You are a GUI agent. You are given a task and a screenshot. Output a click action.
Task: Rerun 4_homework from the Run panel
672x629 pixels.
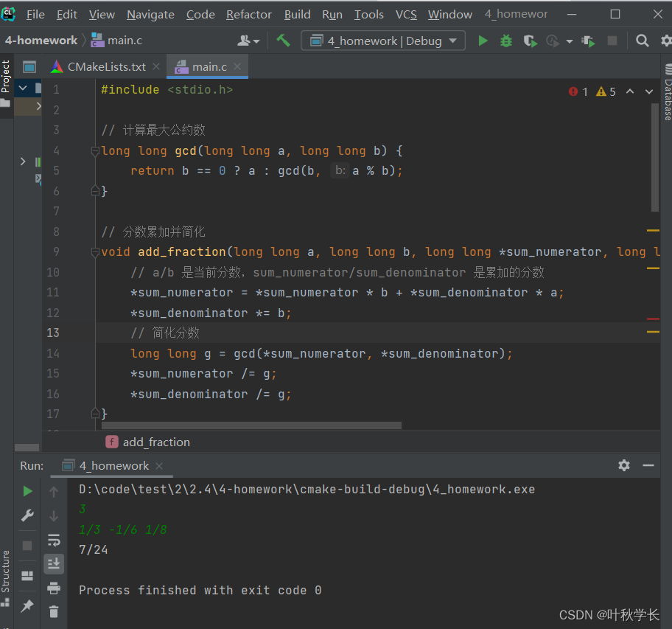tap(27, 491)
